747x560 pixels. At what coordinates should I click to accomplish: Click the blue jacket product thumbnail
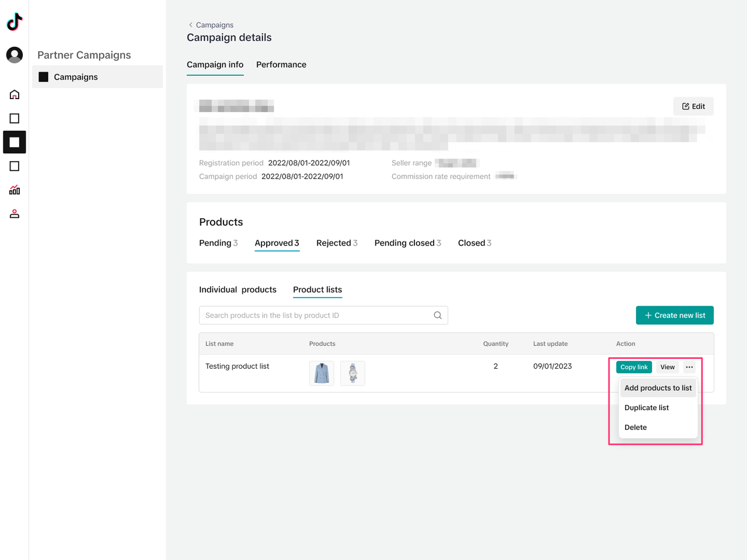[x=322, y=373]
